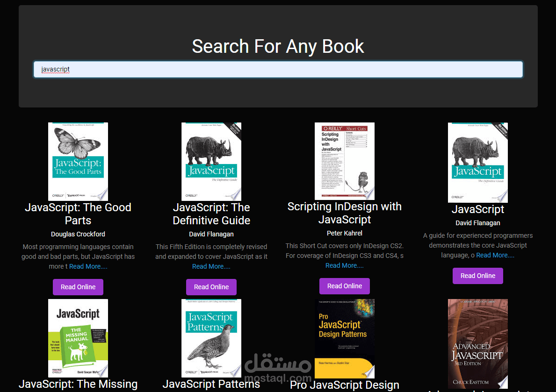
Task: Select David Flanagan under The Definitive Guide
Action: point(211,234)
